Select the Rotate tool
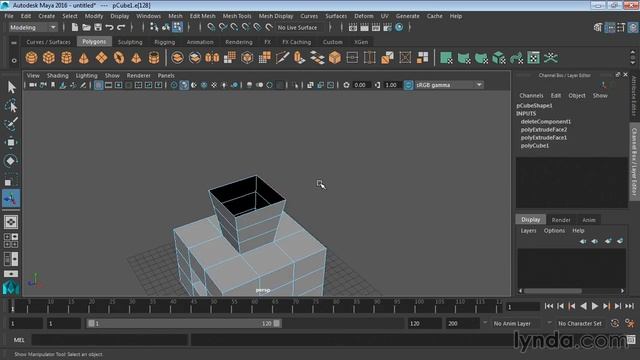This screenshot has width=640, height=360. coord(11,161)
